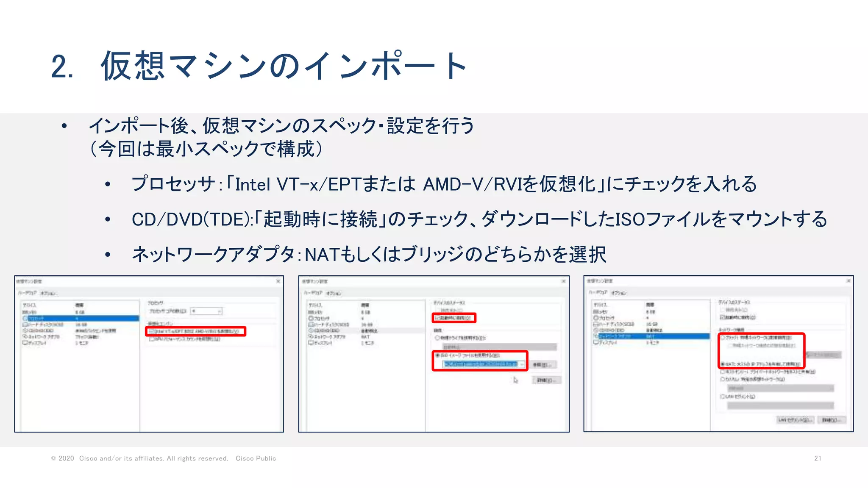Click Advanced button in CD/DVD dialog

click(547, 380)
